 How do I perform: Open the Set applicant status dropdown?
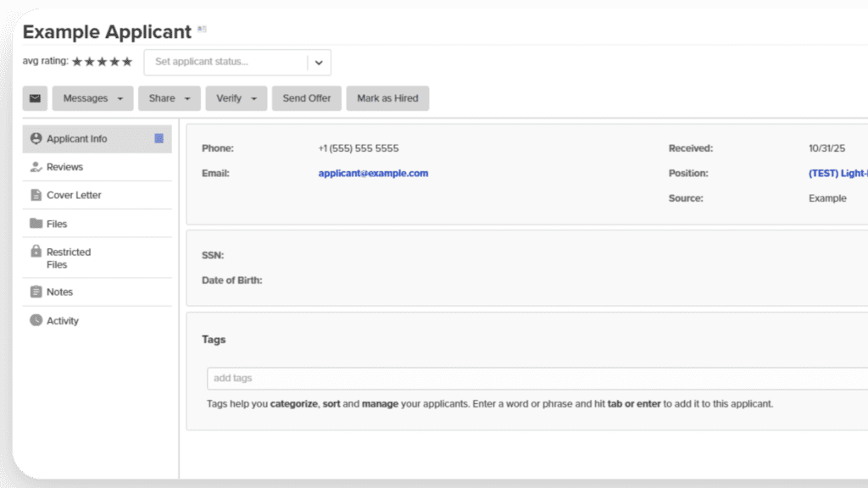[319, 63]
